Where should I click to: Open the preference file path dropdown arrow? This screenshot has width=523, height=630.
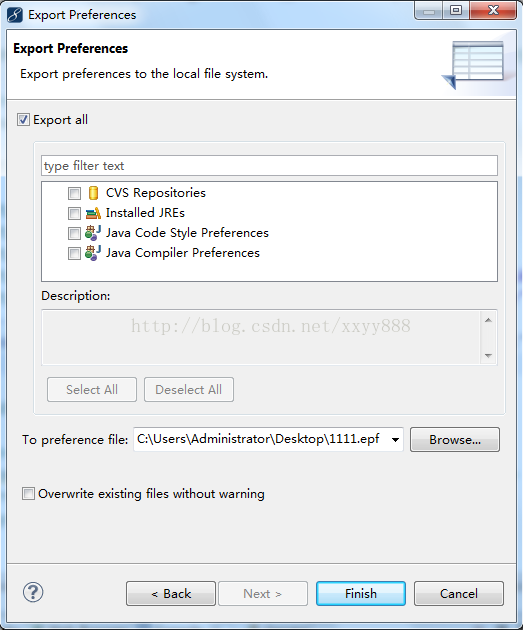click(395, 440)
